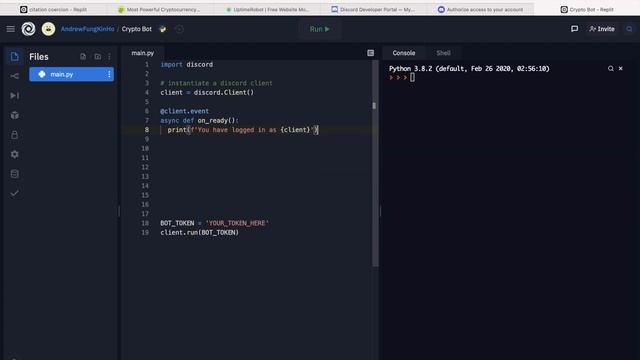Click 'async def on_ready():' line
This screenshot has height=360, width=640.
(199, 120)
